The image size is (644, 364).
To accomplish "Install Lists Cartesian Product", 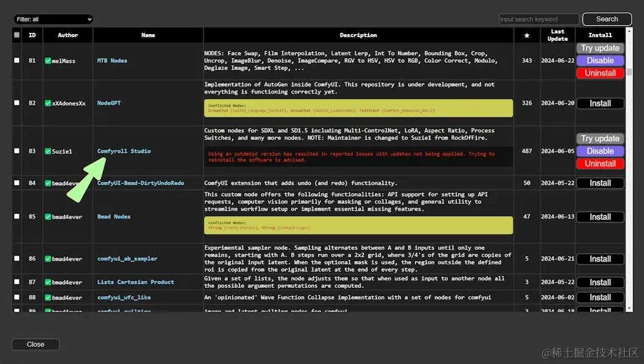I will (x=600, y=282).
